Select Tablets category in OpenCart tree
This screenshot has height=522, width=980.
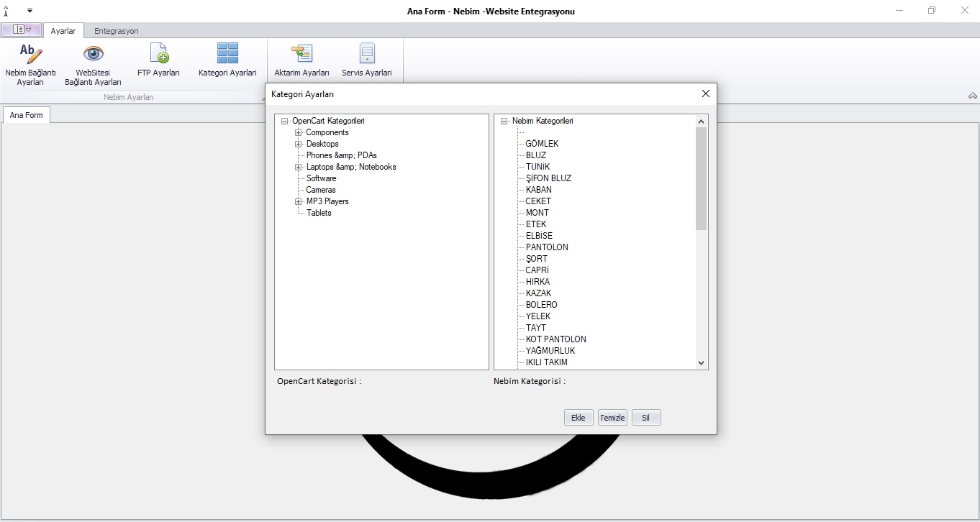click(319, 213)
